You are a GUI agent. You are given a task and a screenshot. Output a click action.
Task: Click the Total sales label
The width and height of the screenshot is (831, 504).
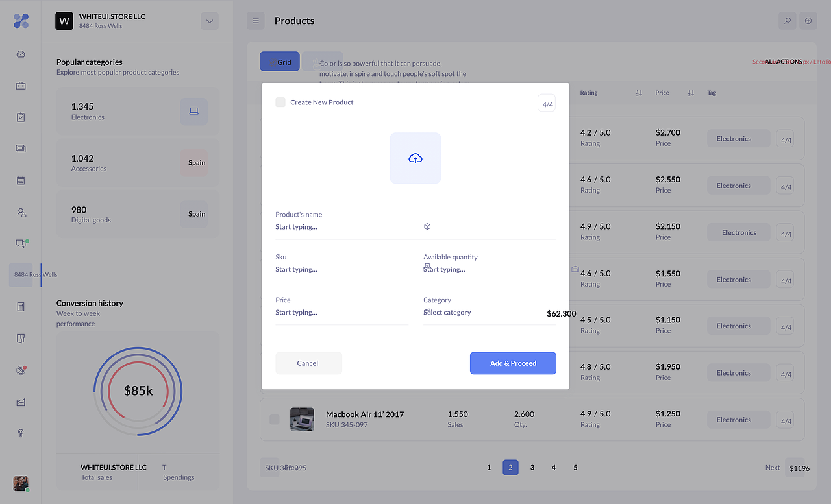pos(97,477)
